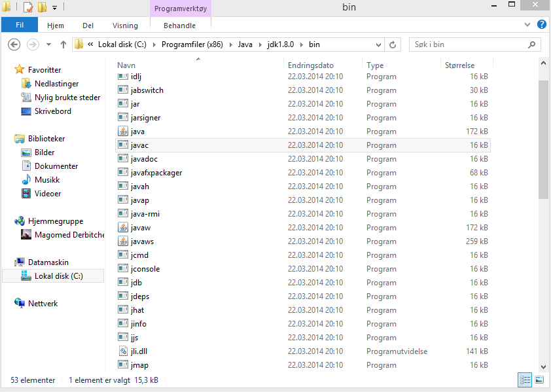Screen dimensions: 551x392
Task: Open Musikk library icon
Action: [x=26, y=180]
